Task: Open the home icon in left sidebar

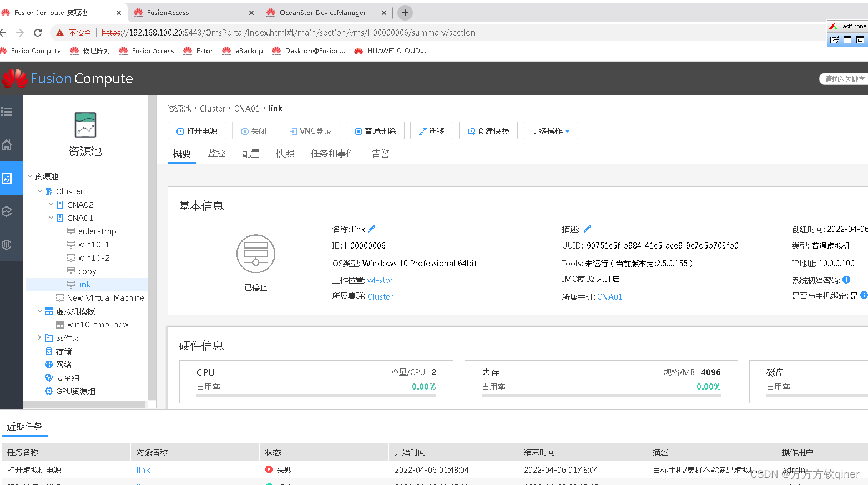Action: (7, 145)
